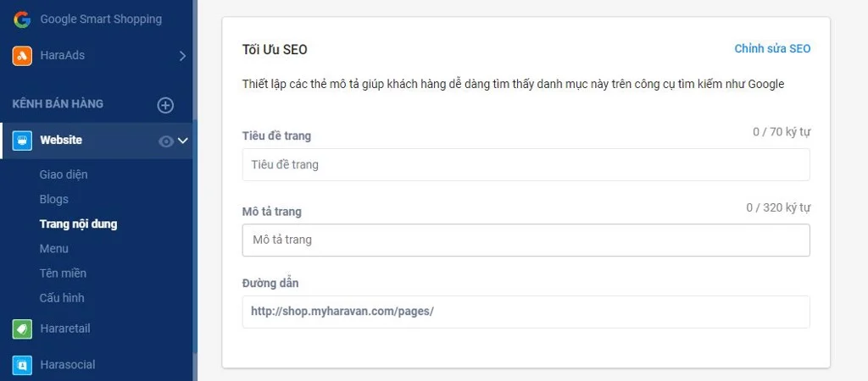Focus the Mô tả trang text box
Image resolution: width=868 pixels, height=381 pixels.
[526, 240]
